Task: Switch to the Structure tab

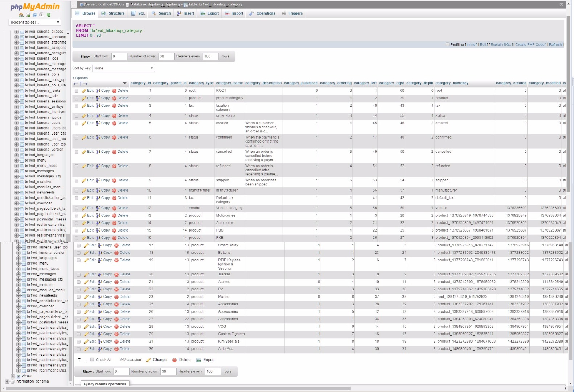Action: point(113,13)
